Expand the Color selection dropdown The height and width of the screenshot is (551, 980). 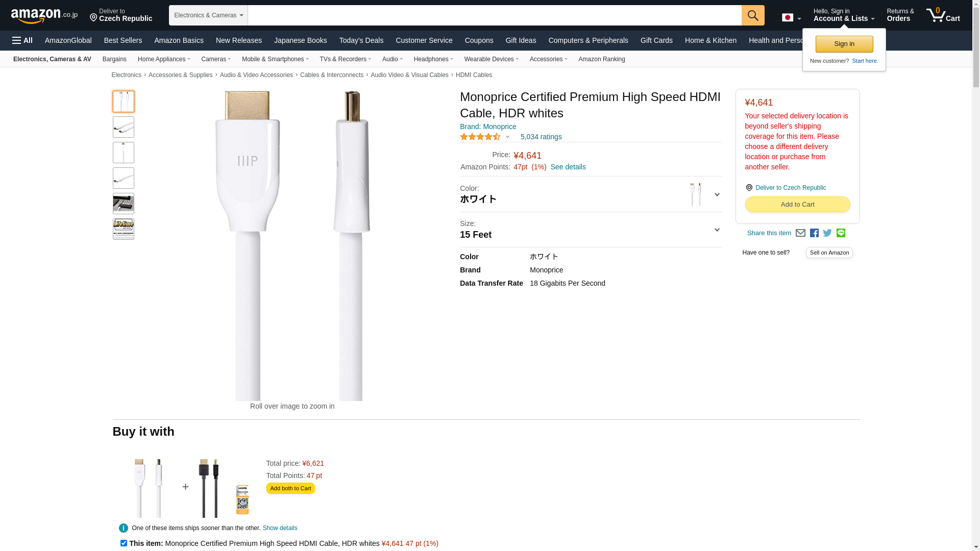pos(717,194)
